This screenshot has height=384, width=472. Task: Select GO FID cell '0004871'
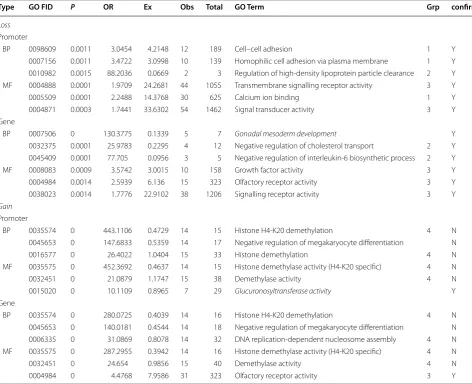pyautogui.click(x=42, y=109)
